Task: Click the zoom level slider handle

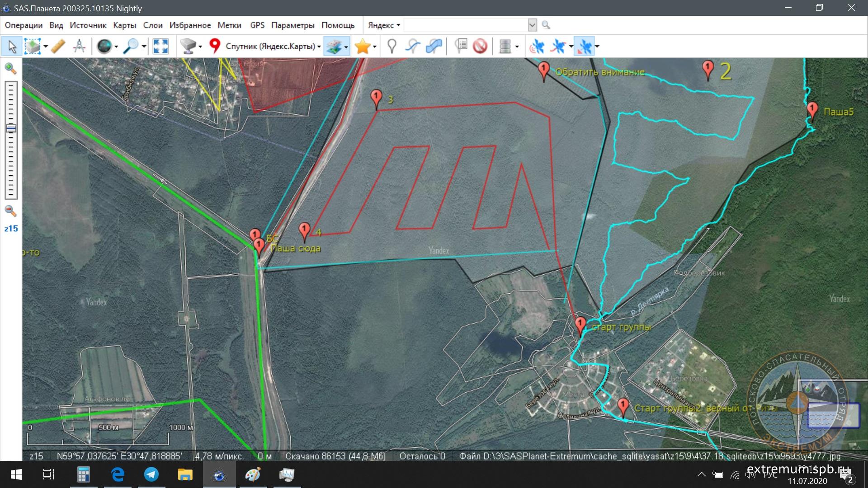Action: click(11, 128)
